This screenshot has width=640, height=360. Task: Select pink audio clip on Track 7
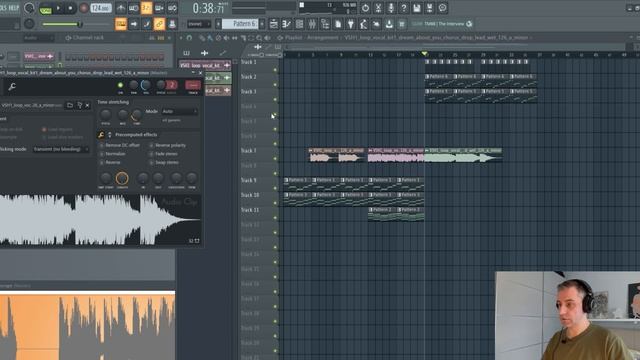pos(396,156)
